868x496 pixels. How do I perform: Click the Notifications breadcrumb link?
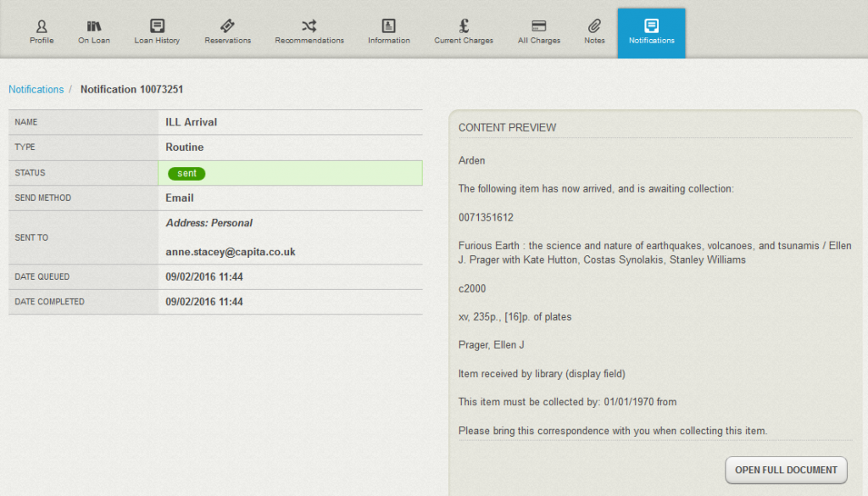click(36, 89)
